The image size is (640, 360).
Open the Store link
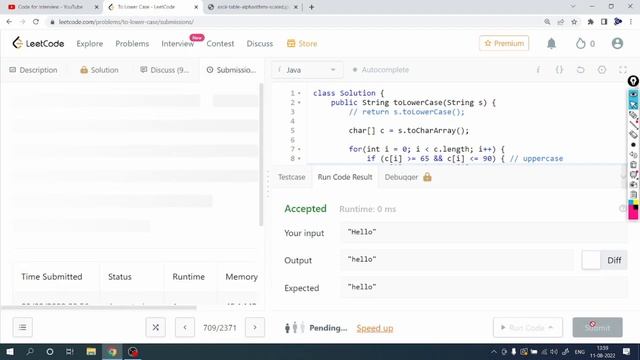(x=302, y=44)
